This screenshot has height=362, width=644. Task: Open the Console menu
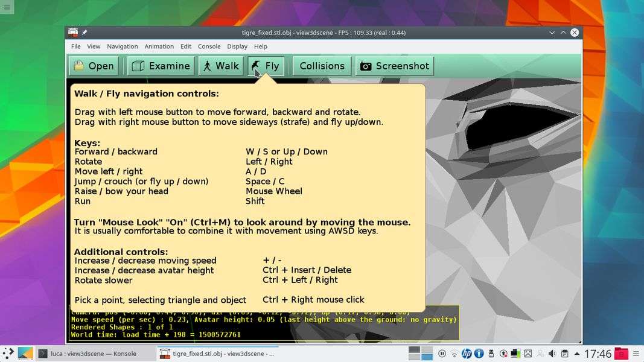pos(209,46)
